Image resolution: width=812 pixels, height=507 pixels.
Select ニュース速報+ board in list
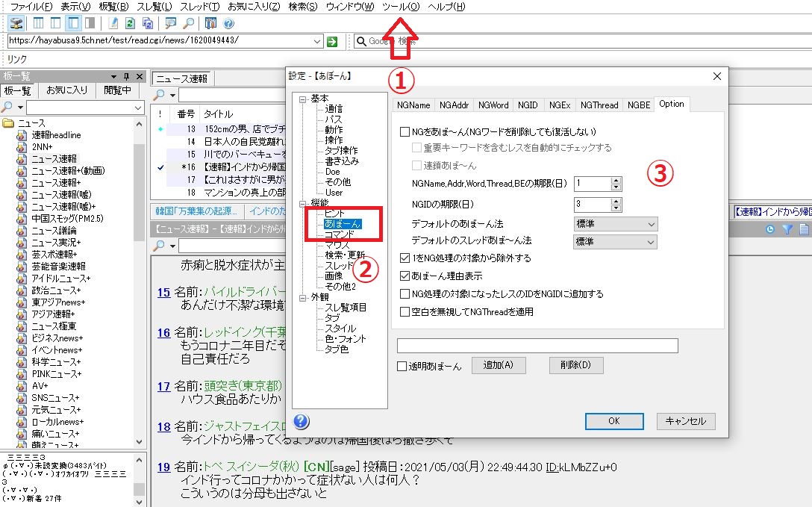pyautogui.click(x=56, y=183)
